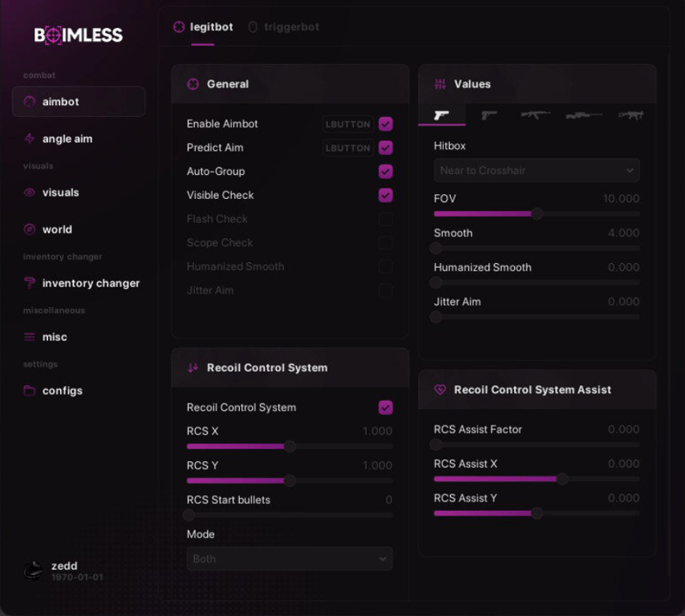Screen dimensions: 685x616
Task: Open the angle aim section
Action: coord(79,139)
